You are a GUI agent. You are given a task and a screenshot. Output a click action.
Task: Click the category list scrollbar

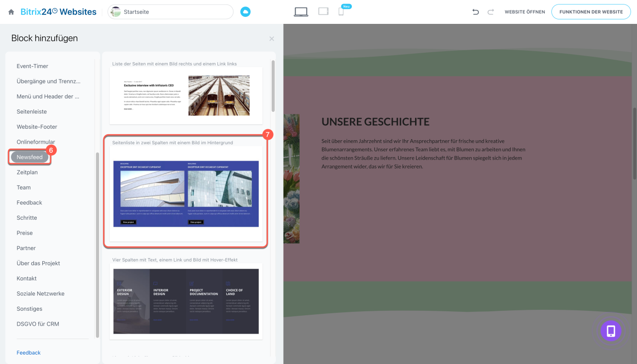tap(98, 245)
